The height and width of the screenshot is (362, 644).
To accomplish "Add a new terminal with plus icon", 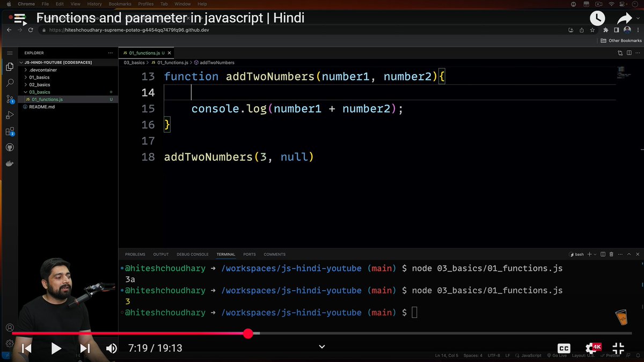I will point(589,254).
